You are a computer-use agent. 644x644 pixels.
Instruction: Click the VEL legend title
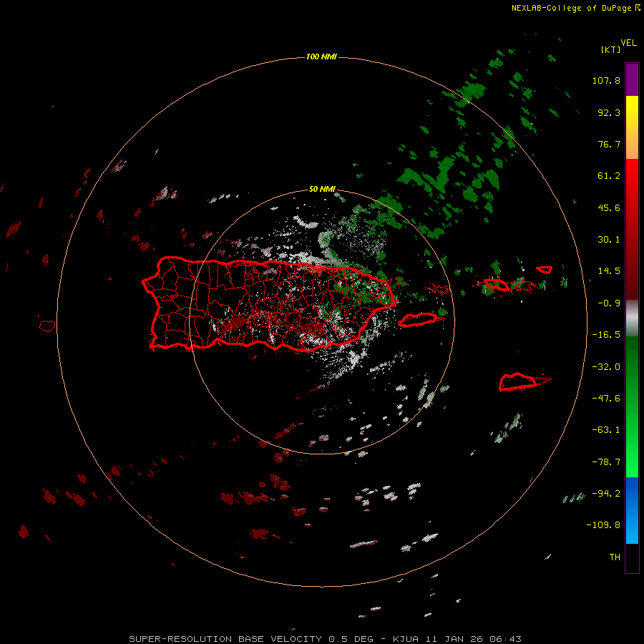coord(628,43)
